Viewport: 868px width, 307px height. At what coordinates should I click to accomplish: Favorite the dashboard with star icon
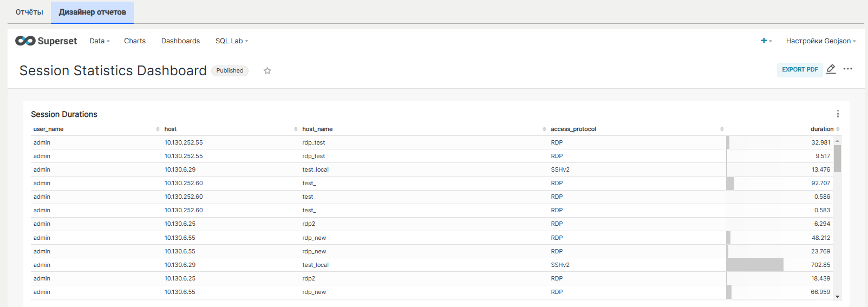(x=267, y=70)
